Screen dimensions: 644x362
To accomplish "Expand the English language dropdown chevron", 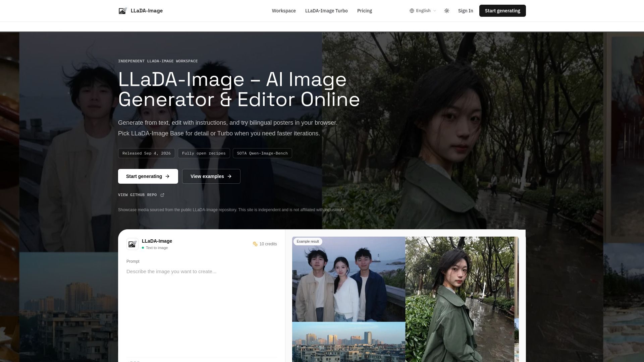I will point(435,11).
